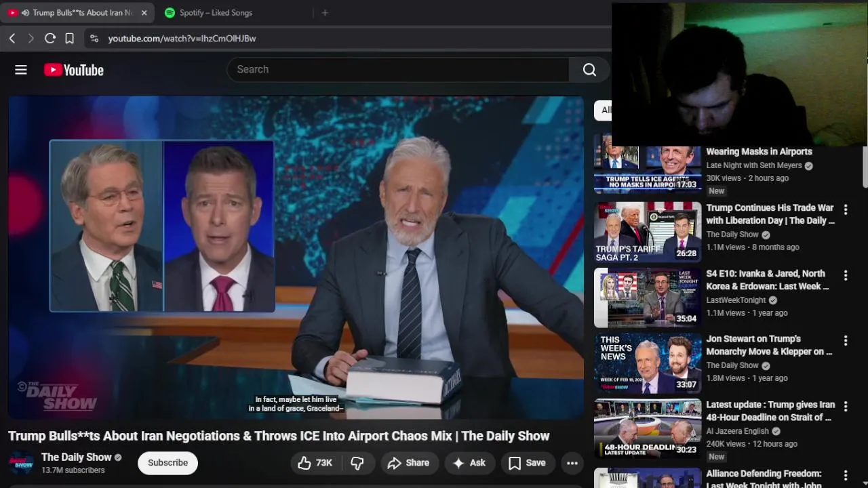Open options for S4 E10 Ivanka & Jared
Viewport: 868px width, 488px height.
click(x=846, y=275)
